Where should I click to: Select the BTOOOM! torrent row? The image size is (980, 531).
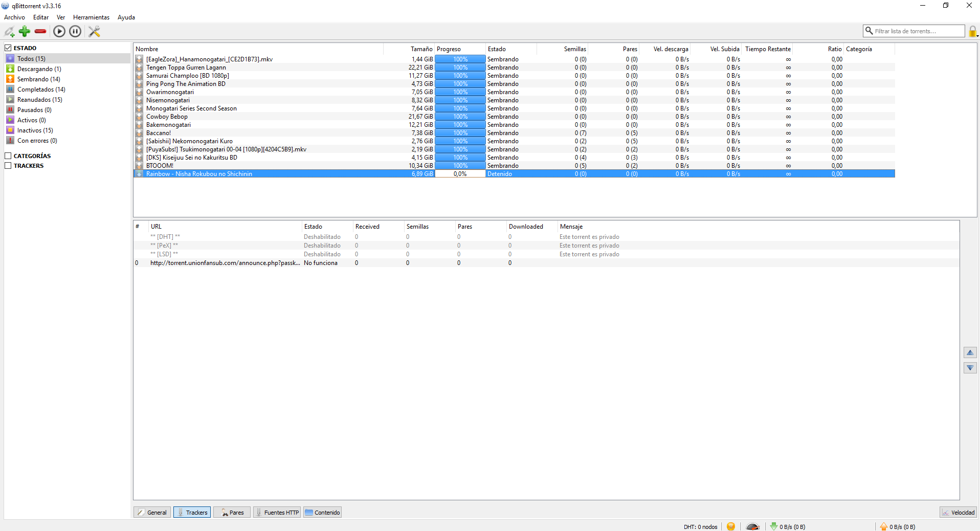(x=514, y=166)
